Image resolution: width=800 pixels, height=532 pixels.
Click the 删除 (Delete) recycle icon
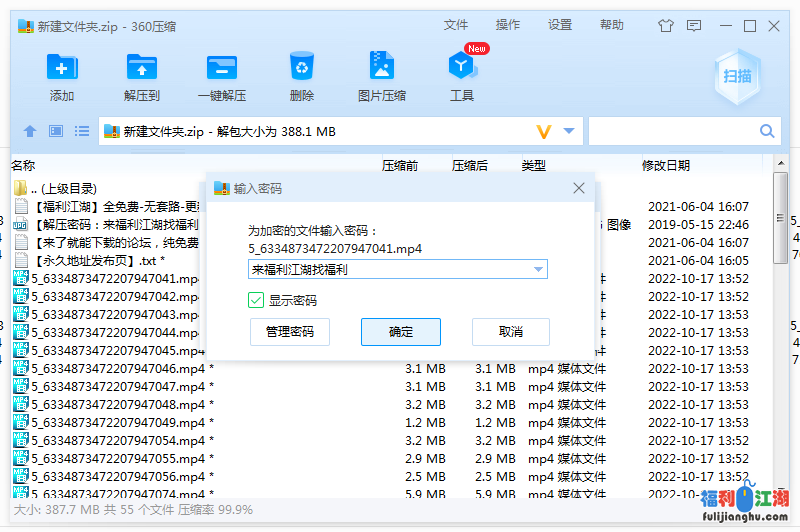(x=302, y=68)
